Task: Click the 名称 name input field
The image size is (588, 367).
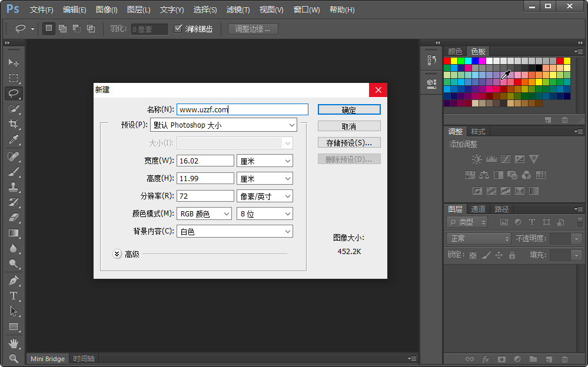Action: point(242,109)
